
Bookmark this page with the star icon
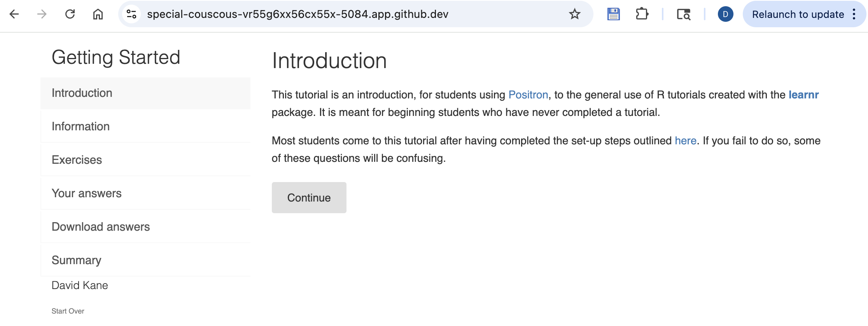[574, 14]
